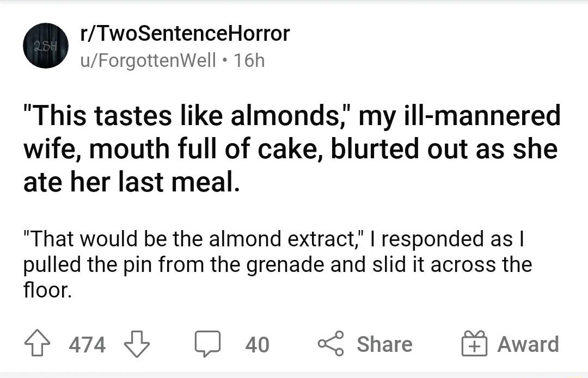Click the r/TwoSentenceHorror subreddit avatar

46,46
